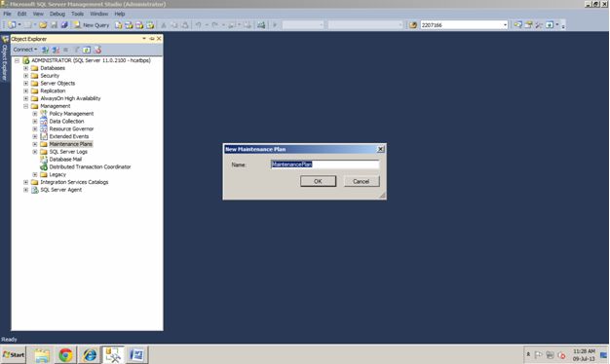Open the Debug menu
610x364 pixels.
click(x=57, y=14)
